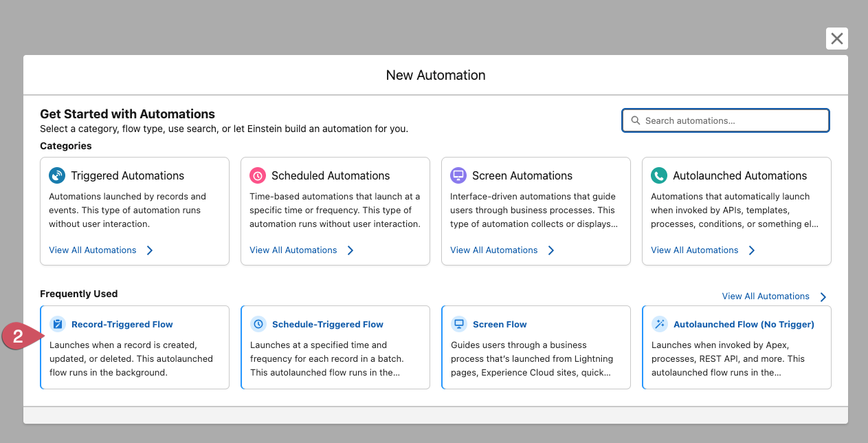Click the Triggered Automations heading

(x=128, y=176)
